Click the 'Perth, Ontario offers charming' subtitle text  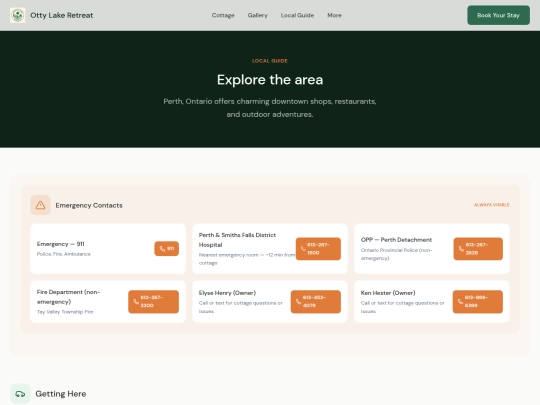(x=270, y=108)
